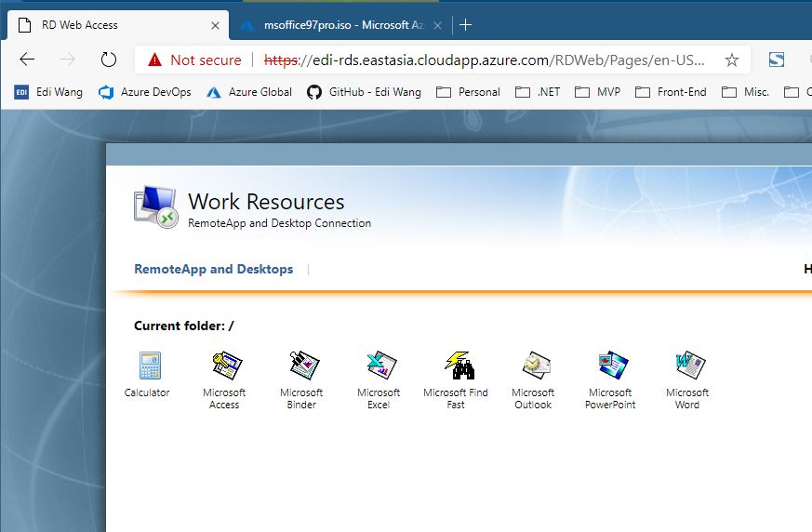Click the browser back arrow
Viewport: 812px width, 532px height.
click(x=27, y=60)
